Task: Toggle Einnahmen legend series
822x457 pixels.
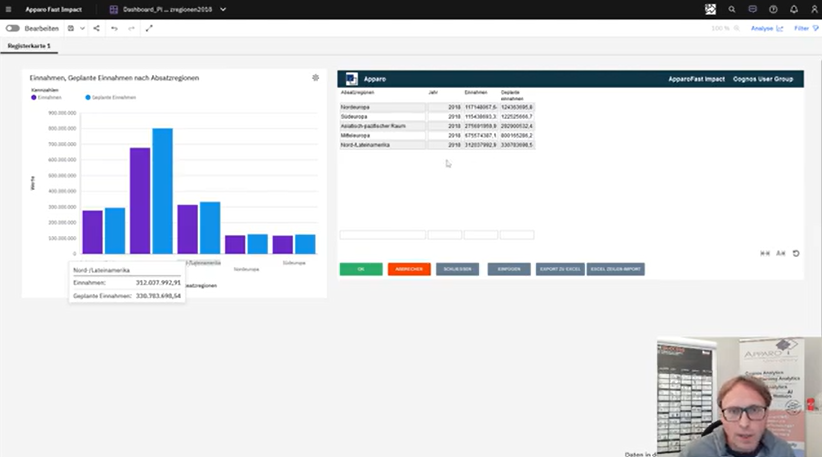Action: click(x=48, y=98)
